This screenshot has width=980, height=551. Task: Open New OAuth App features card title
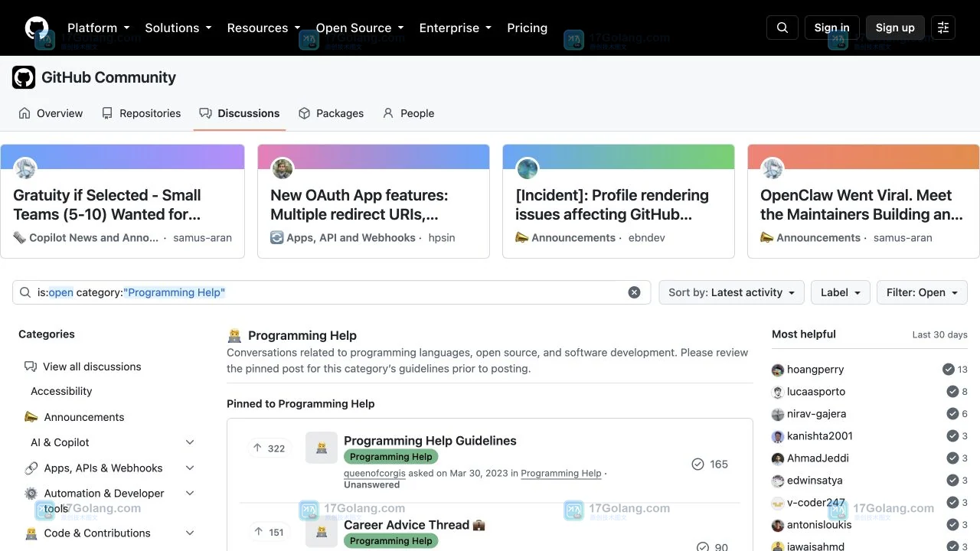(x=359, y=205)
